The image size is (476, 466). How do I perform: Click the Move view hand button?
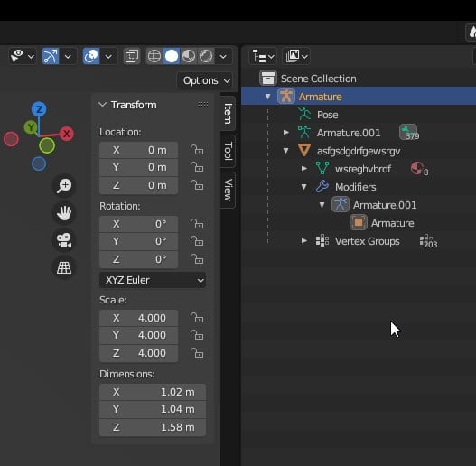64,213
